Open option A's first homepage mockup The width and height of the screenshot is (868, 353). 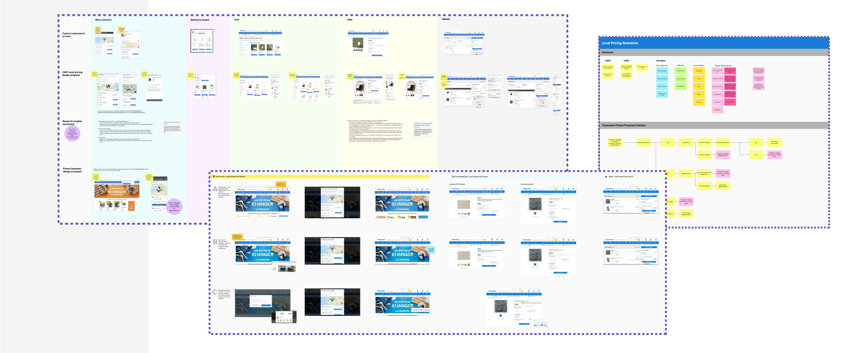262,202
